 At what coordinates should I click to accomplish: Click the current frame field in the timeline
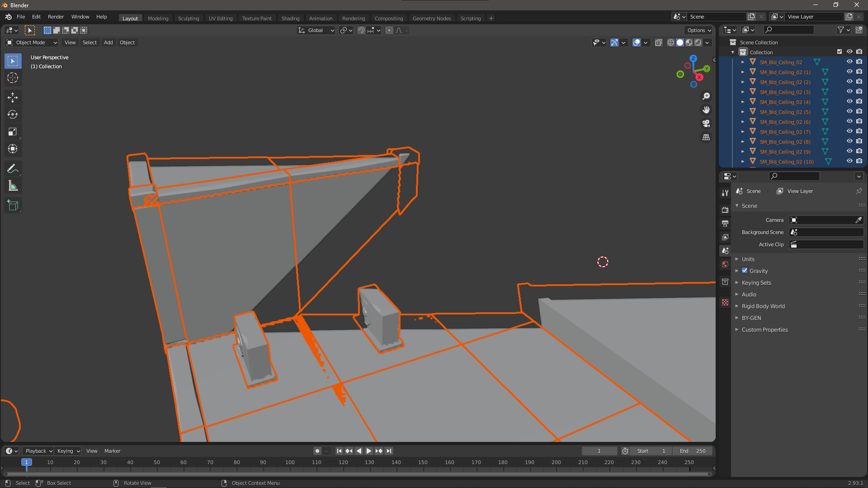(599, 450)
